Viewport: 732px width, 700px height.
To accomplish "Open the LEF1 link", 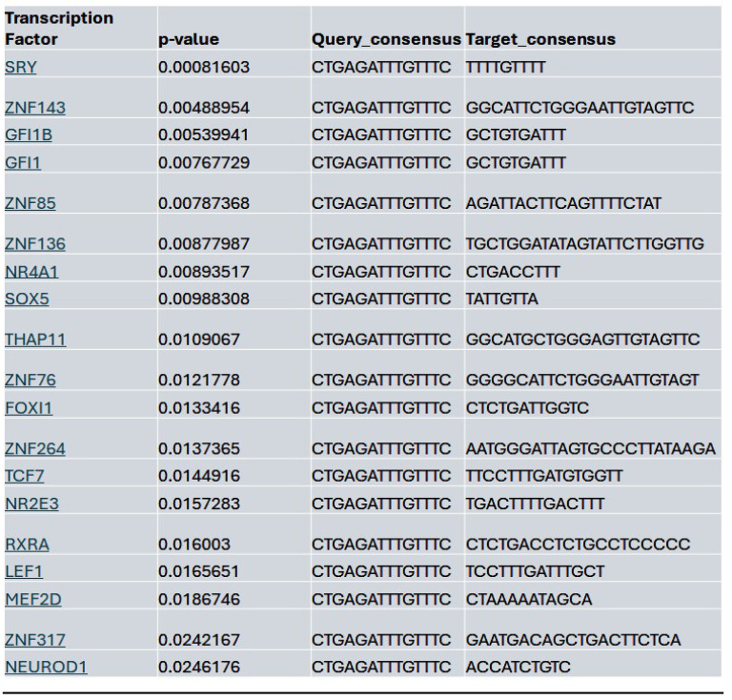I will point(24,572).
